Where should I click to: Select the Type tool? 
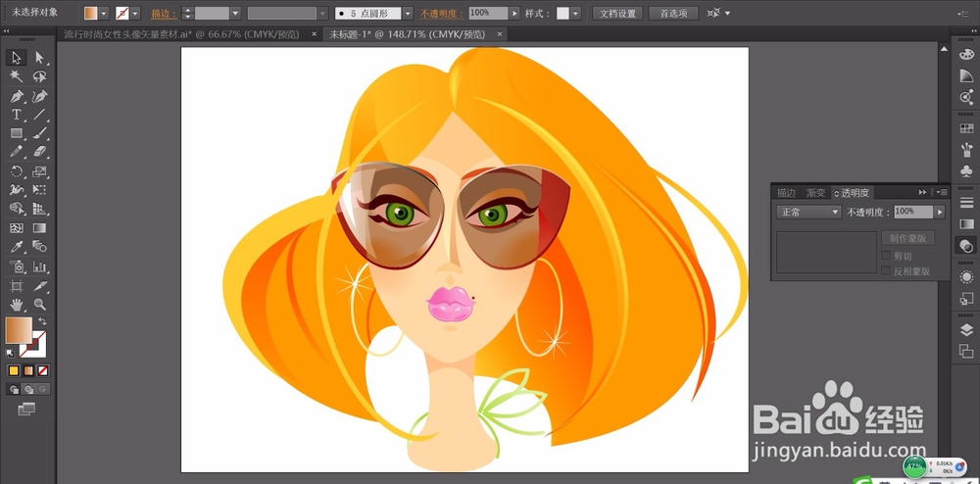pos(17,115)
